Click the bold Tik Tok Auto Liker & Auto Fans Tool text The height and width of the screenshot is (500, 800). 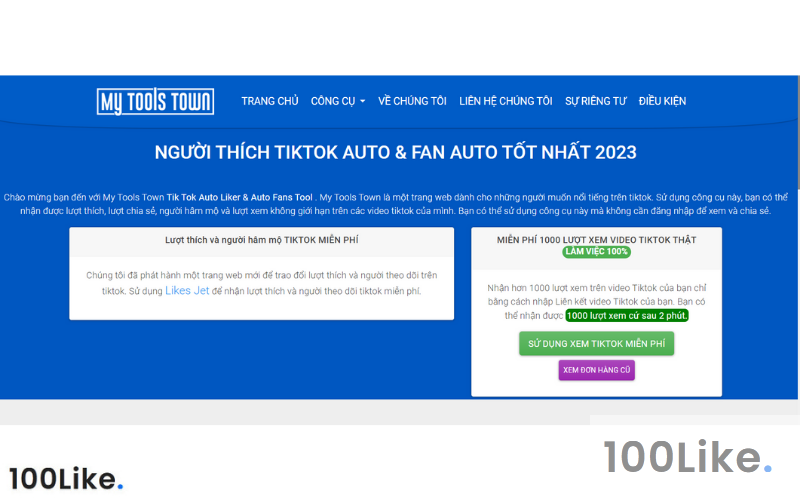(x=239, y=197)
